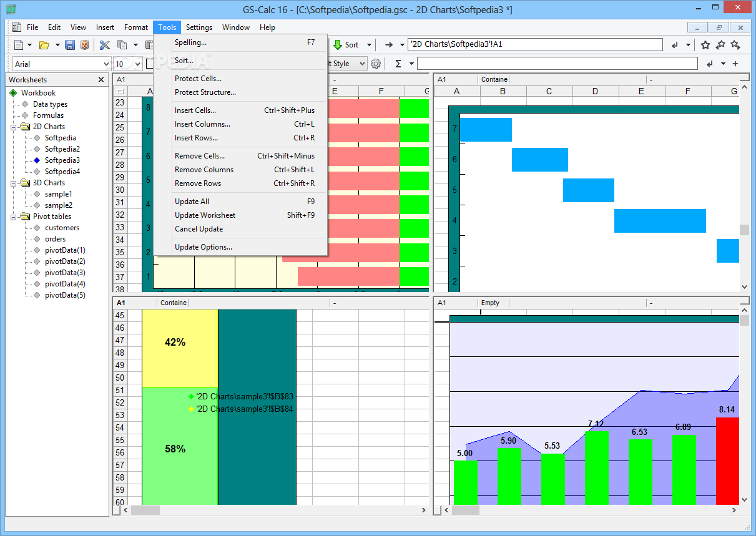Image resolution: width=756 pixels, height=536 pixels.
Task: Click the previous bookmark star icon
Action: 720,45
